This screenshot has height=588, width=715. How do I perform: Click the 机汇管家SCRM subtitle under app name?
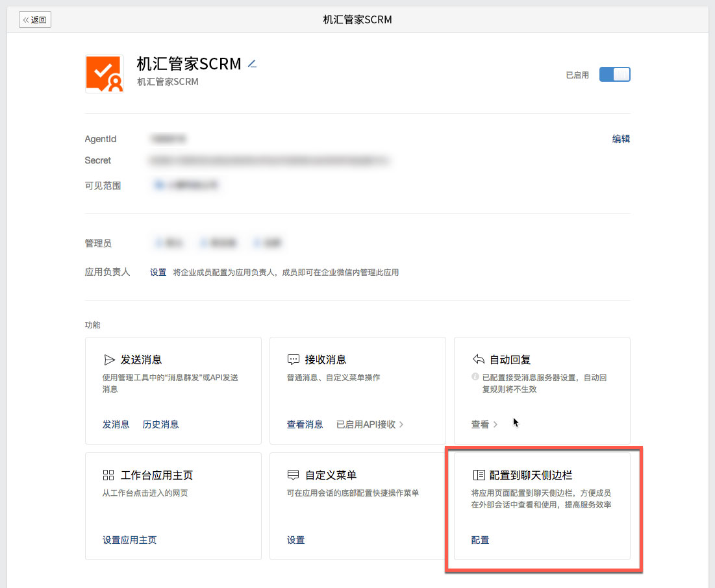coord(168,82)
